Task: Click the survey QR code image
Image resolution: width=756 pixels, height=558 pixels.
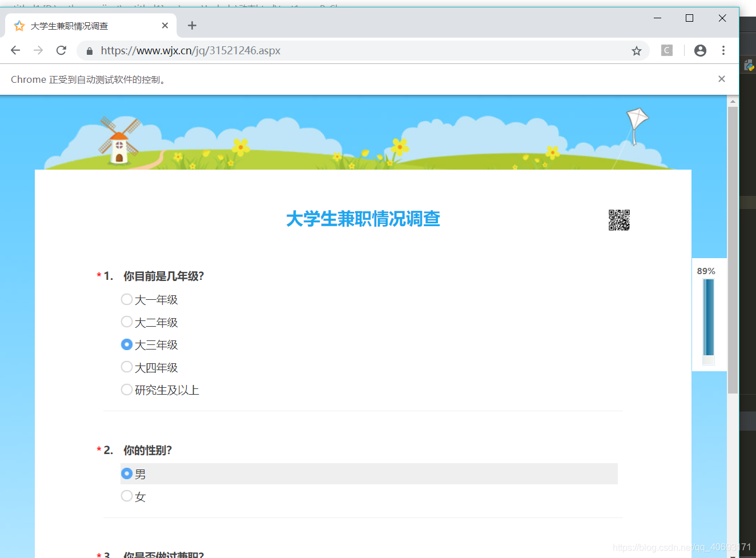Action: (x=620, y=219)
